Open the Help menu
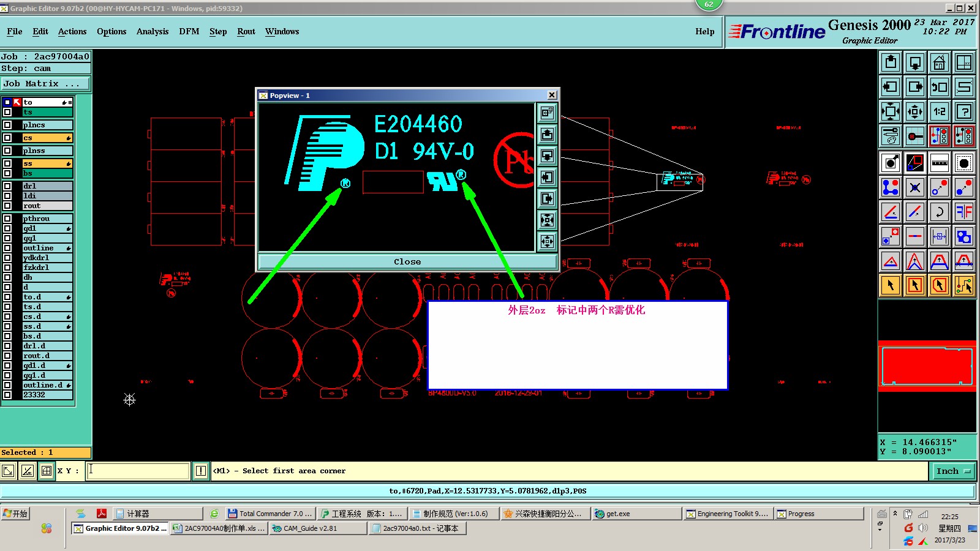The width and height of the screenshot is (980, 551). (705, 31)
